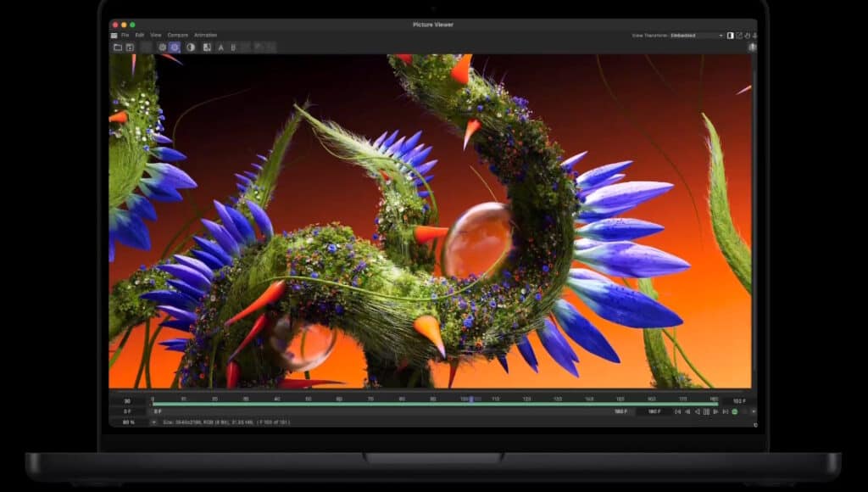Toggle the A/B split compare icon

(207, 48)
